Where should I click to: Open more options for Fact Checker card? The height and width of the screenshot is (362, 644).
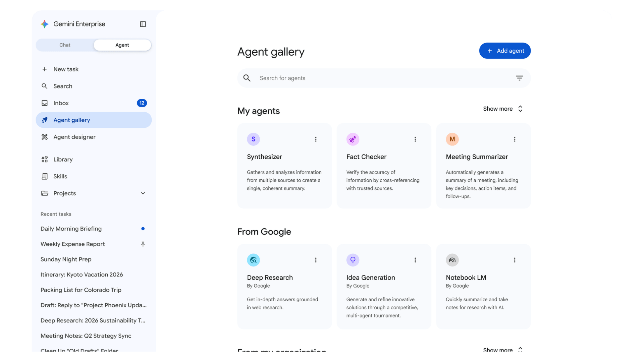click(x=415, y=139)
